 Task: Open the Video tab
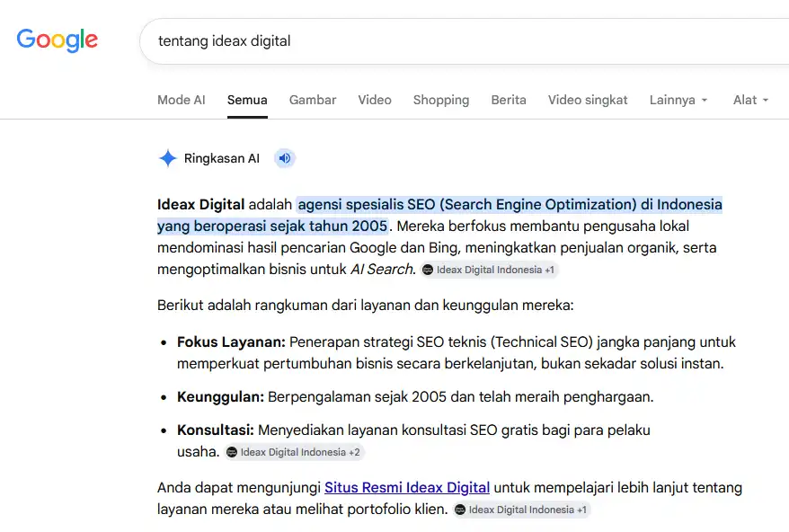375,100
